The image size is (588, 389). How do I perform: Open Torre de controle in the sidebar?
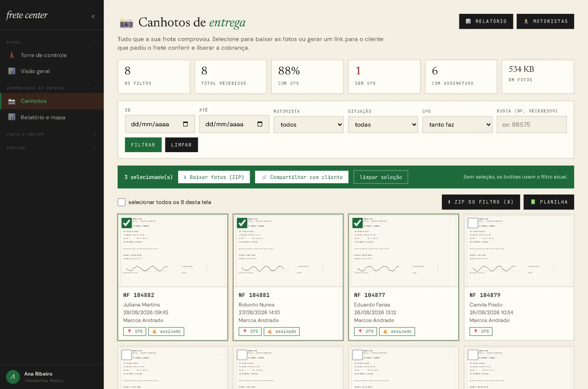click(x=52, y=55)
